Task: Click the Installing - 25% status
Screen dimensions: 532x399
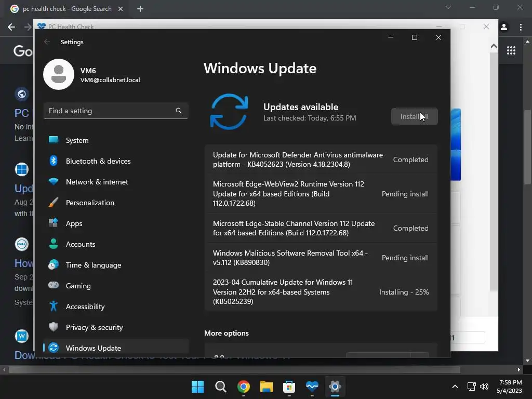Action: tap(404, 292)
